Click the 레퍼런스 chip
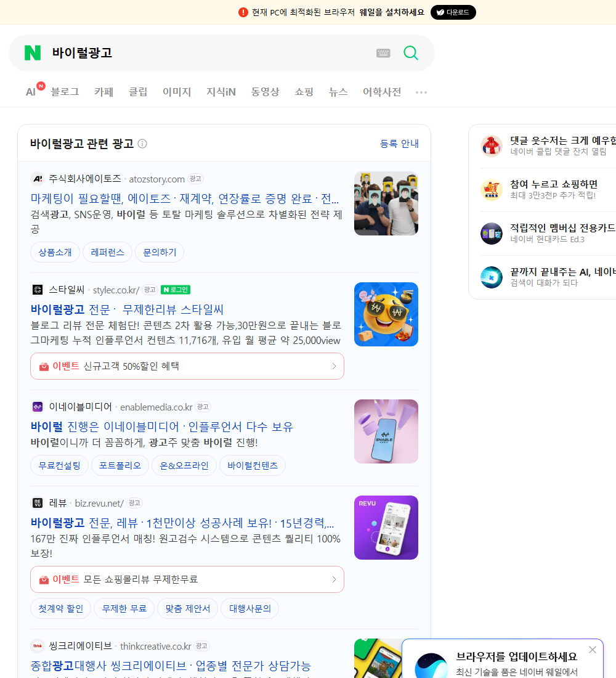 (x=107, y=252)
